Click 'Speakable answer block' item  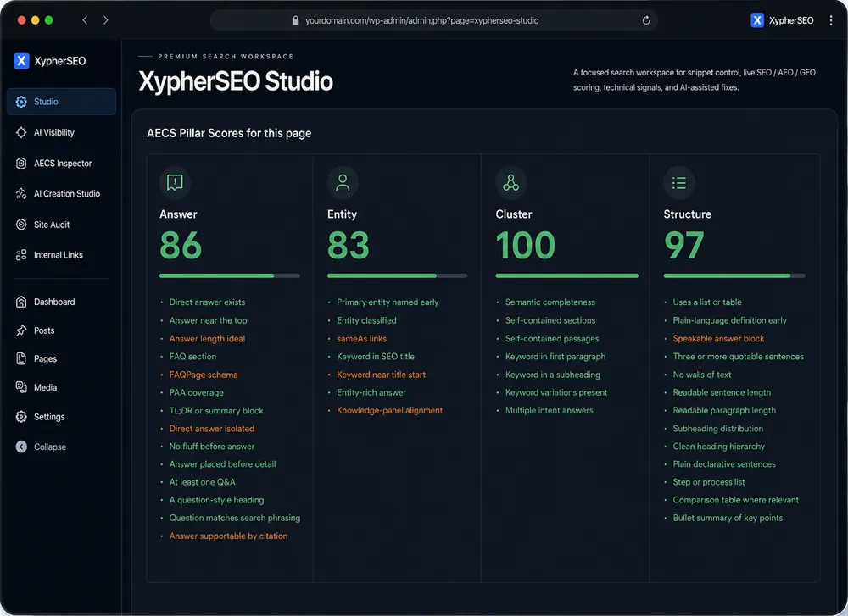[718, 339]
